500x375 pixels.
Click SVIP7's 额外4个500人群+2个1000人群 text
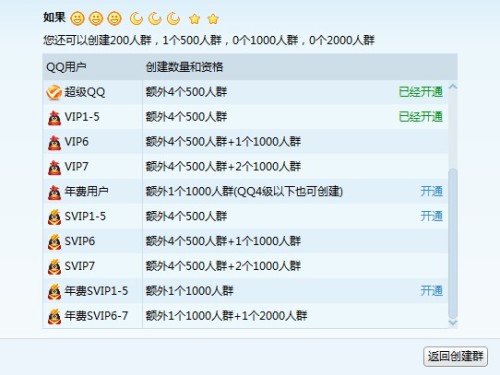pos(223,266)
